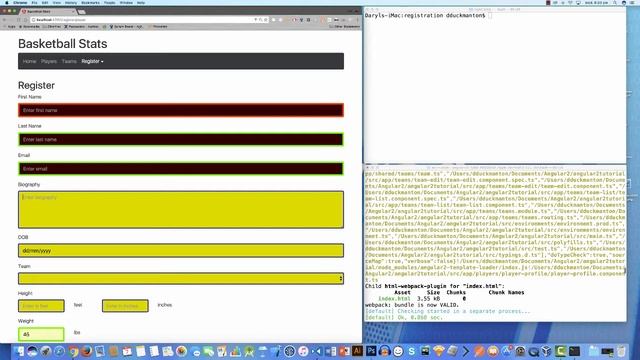The image size is (640, 360).
Task: Open the Calendar app in the Dock
Action: (127, 351)
